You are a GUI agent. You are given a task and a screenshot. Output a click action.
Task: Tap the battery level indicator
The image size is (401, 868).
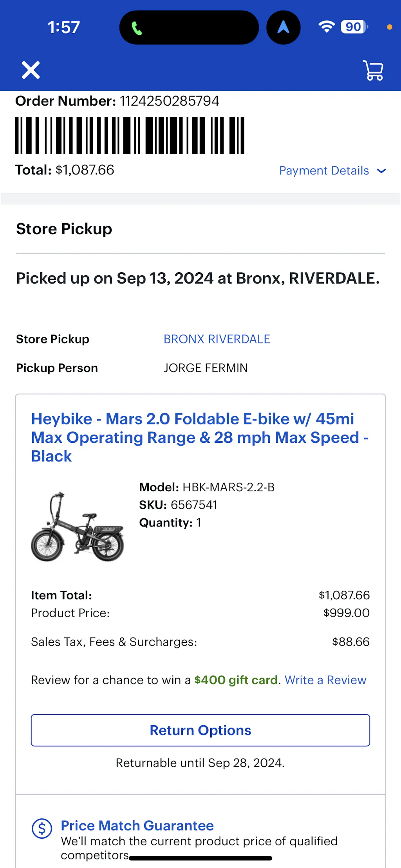[x=354, y=27]
